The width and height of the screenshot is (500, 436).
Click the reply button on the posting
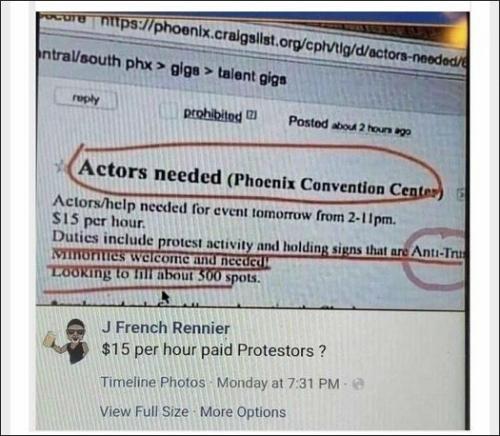(86, 99)
